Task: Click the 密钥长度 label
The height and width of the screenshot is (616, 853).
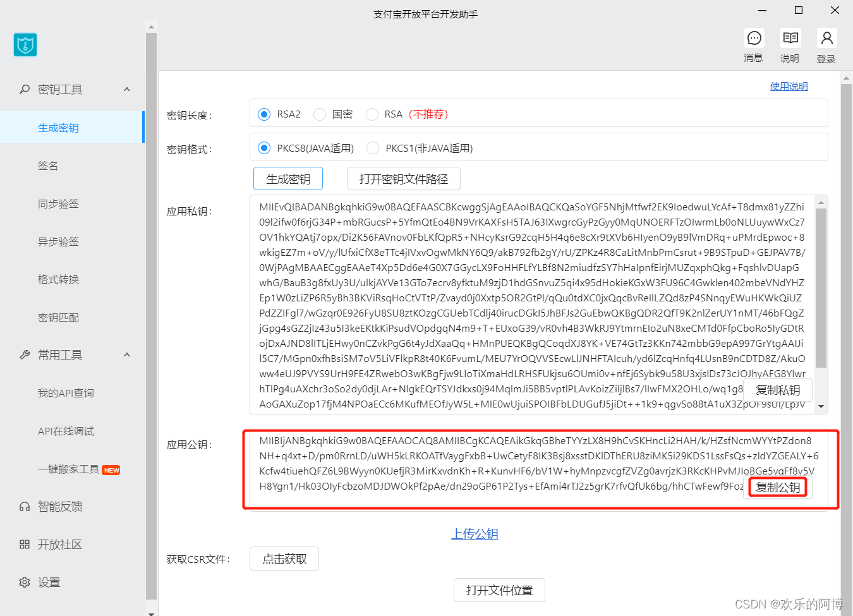Action: 189,116
